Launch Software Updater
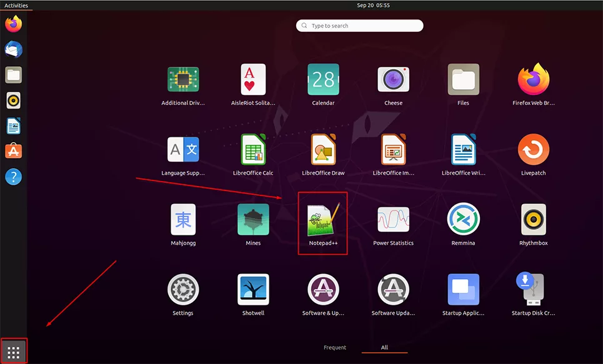603x364 pixels. [393, 290]
